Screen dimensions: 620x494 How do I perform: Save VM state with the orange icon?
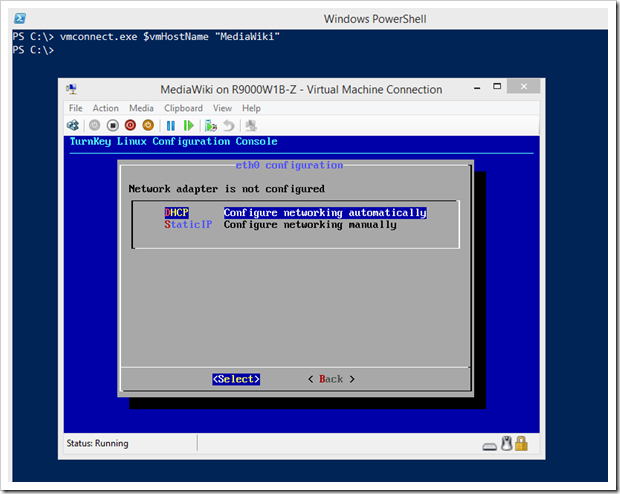148,126
